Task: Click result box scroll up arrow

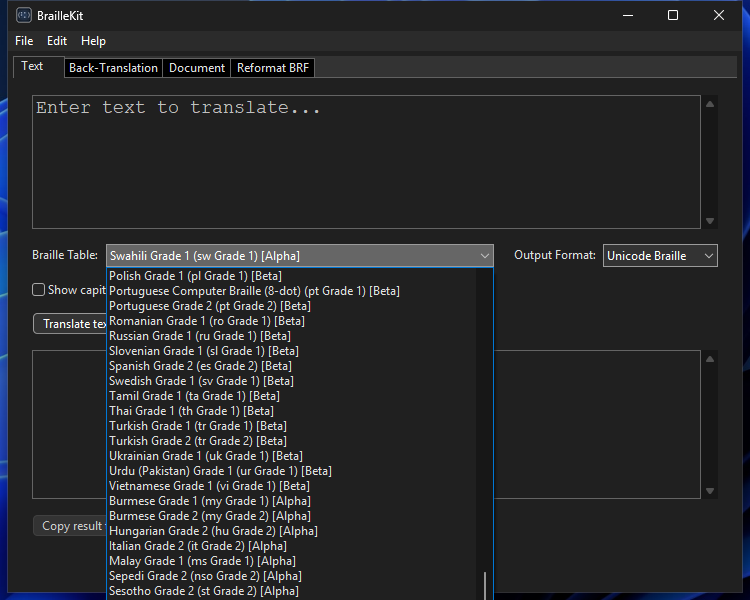Action: click(710, 359)
